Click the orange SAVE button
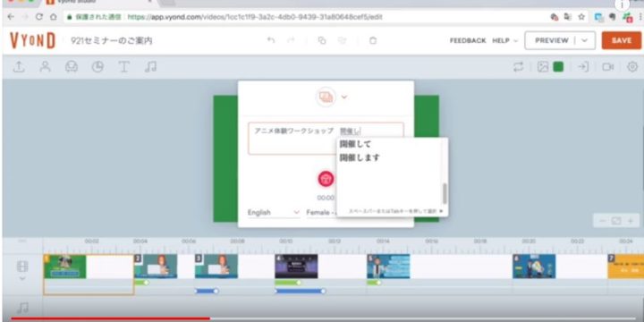 tap(622, 40)
